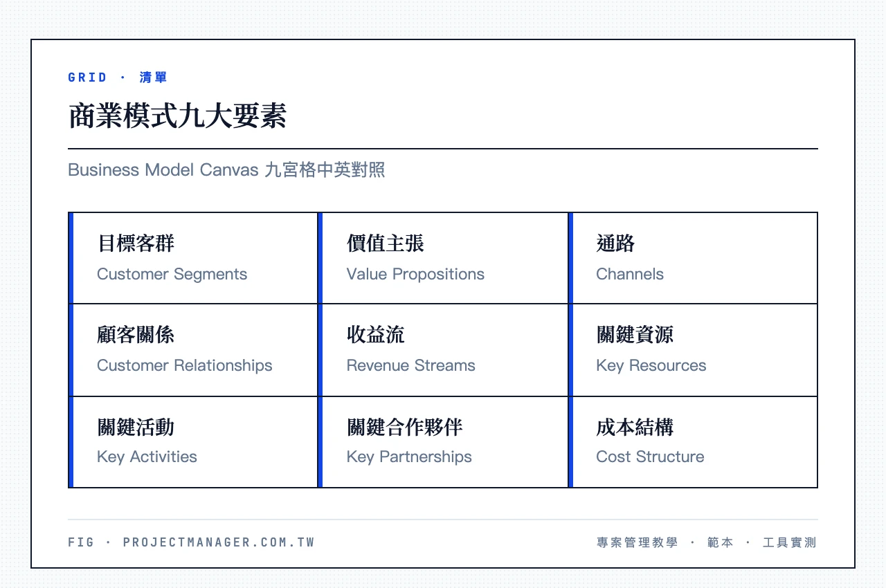Click the "Key Resources" text
Image resolution: width=886 pixels, height=588 pixels.
click(651, 365)
